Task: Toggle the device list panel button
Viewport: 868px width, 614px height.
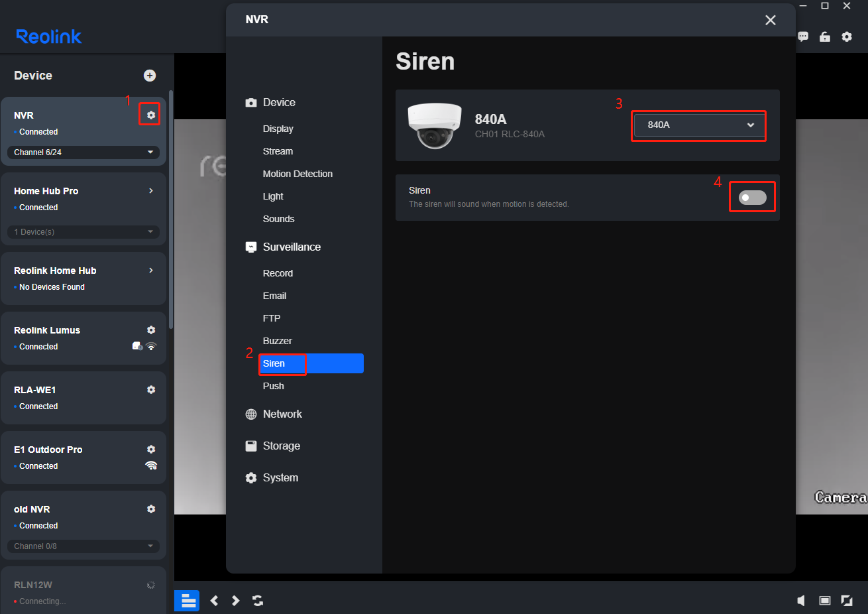Action: tap(187, 601)
